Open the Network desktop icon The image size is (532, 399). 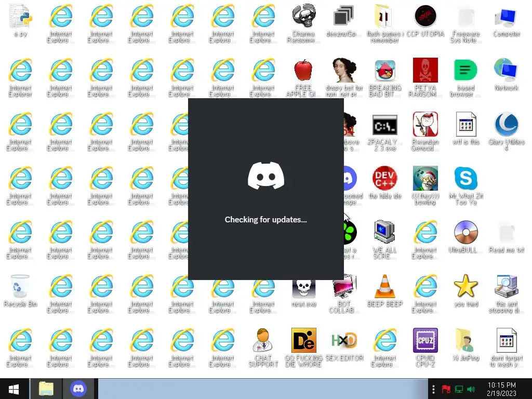(x=506, y=70)
